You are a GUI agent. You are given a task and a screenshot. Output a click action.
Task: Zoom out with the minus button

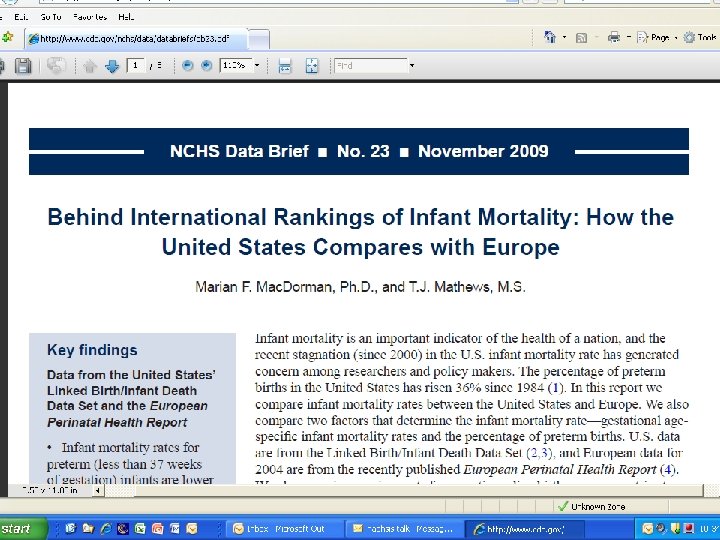coord(187,65)
